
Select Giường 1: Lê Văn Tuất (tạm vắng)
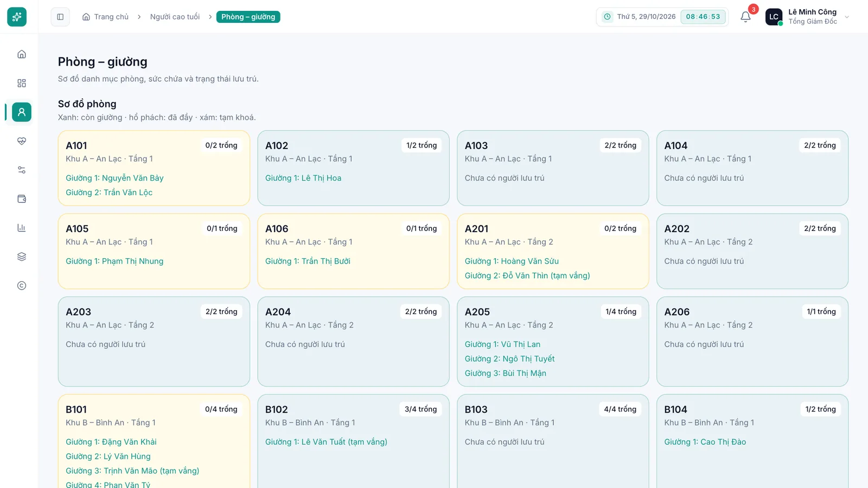pos(326,442)
